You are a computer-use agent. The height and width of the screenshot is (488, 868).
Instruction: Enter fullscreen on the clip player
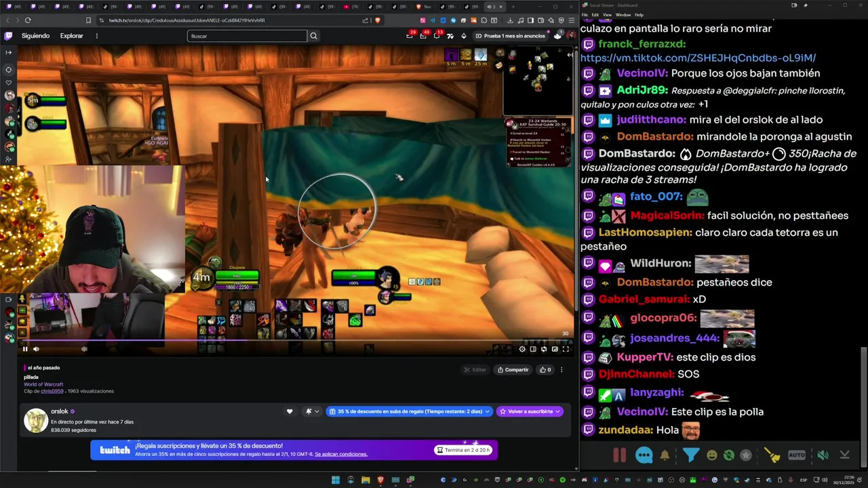[566, 349]
